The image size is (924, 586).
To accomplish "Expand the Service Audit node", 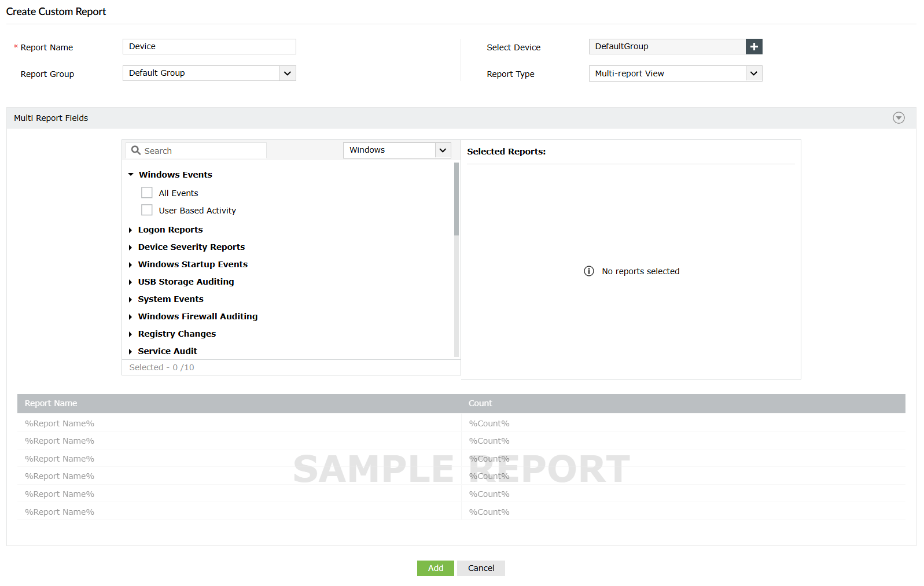I will [131, 352].
